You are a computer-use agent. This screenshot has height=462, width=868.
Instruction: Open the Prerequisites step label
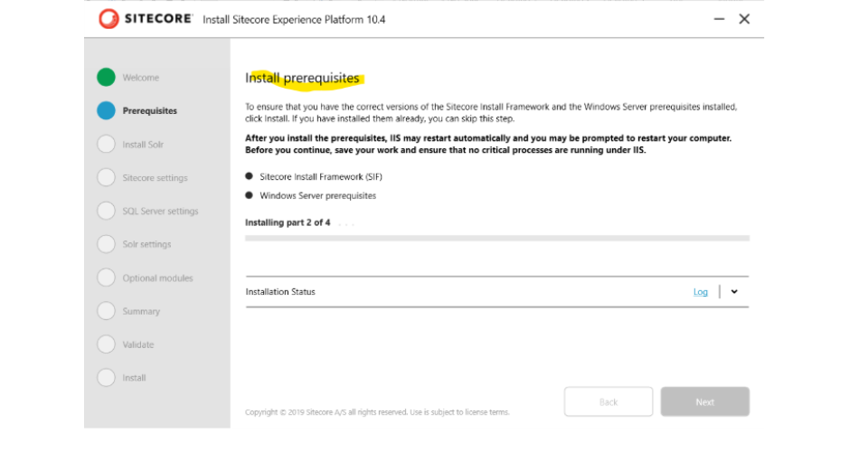149,110
